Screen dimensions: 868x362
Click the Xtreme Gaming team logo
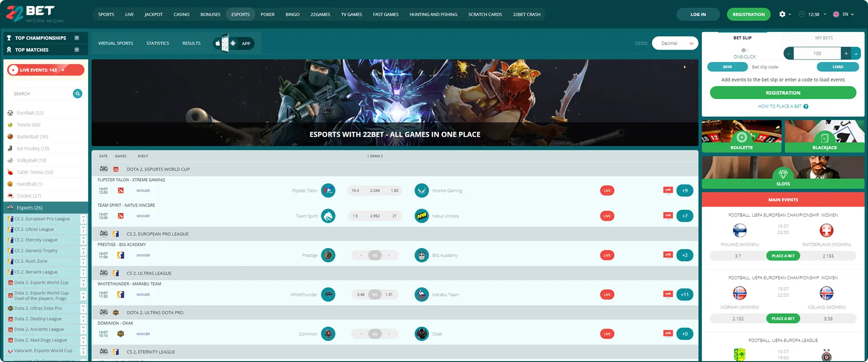[422, 190]
